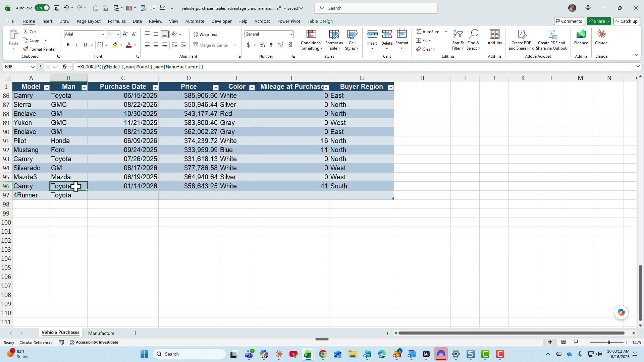Click the Share button
Viewport: 644px width, 362px height.
(x=599, y=21)
